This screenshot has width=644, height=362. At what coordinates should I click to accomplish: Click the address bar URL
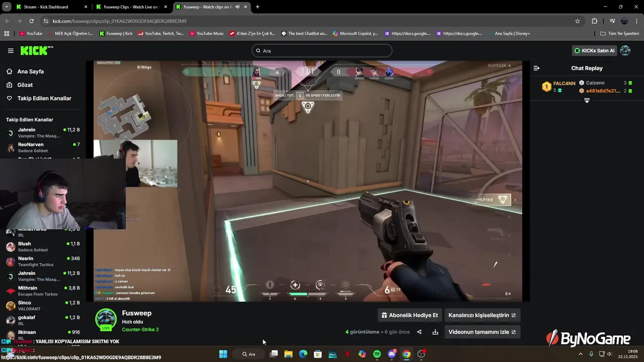click(119, 21)
